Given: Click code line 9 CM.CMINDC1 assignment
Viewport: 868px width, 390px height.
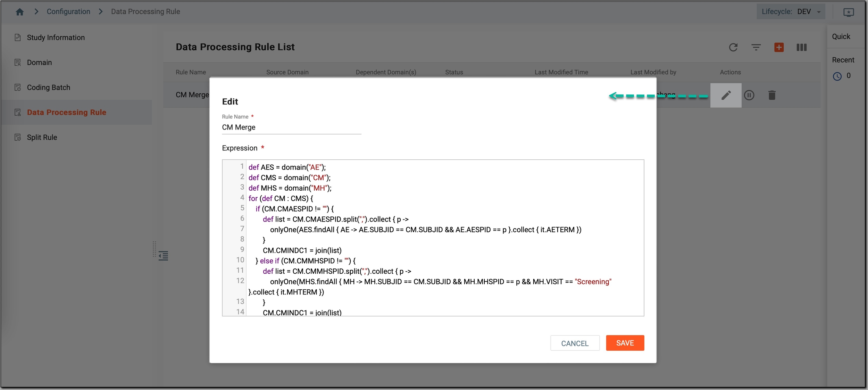Looking at the screenshot, I should point(302,251).
